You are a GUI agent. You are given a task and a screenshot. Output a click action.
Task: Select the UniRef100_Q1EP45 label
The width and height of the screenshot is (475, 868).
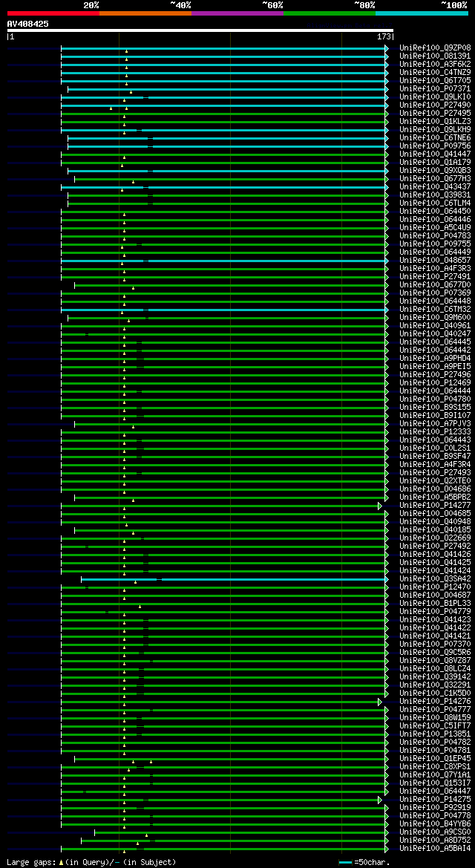point(435,758)
